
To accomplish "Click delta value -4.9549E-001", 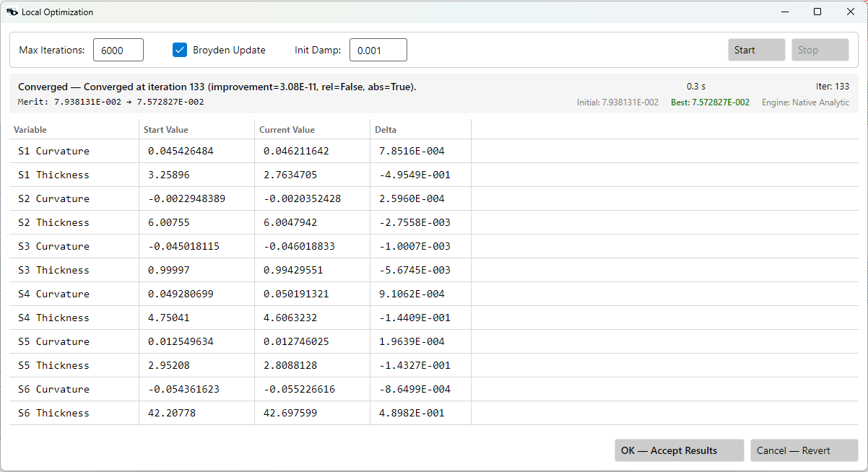I will (x=415, y=175).
